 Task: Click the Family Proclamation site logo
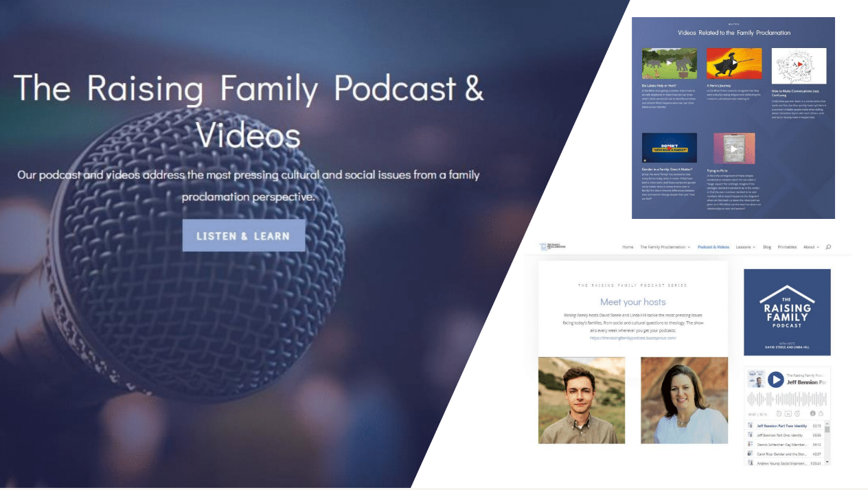click(552, 246)
